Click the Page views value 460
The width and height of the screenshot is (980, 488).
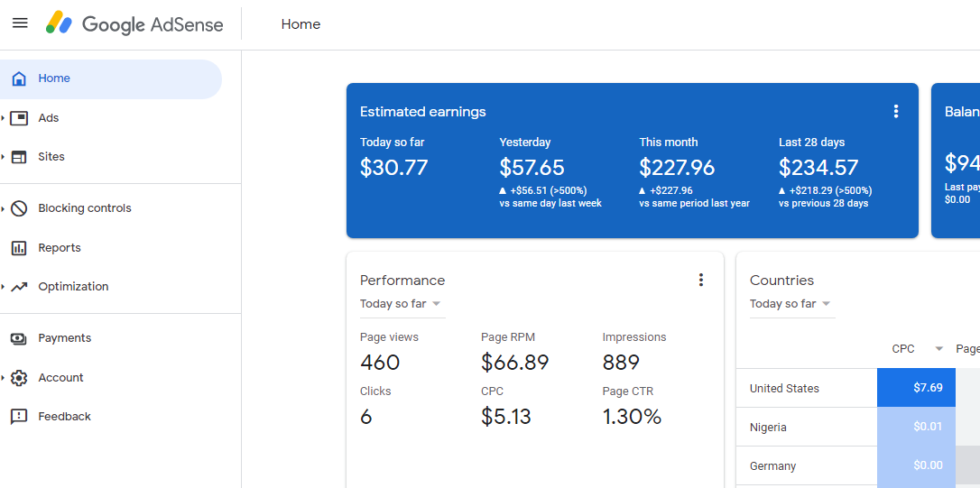380,363
